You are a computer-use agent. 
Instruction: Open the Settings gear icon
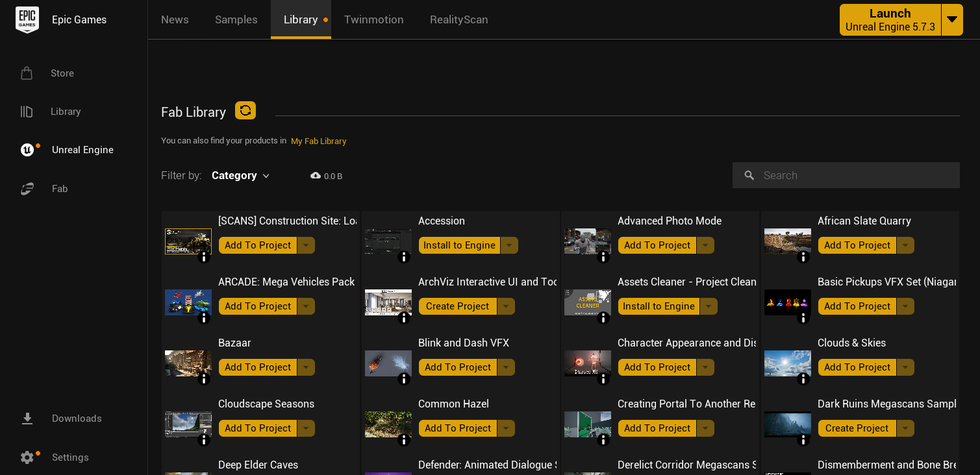[27, 457]
